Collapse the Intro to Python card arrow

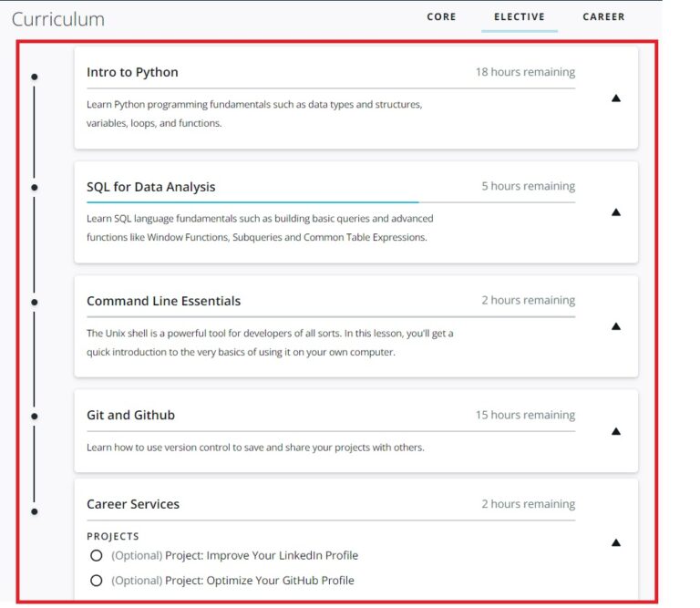click(615, 98)
